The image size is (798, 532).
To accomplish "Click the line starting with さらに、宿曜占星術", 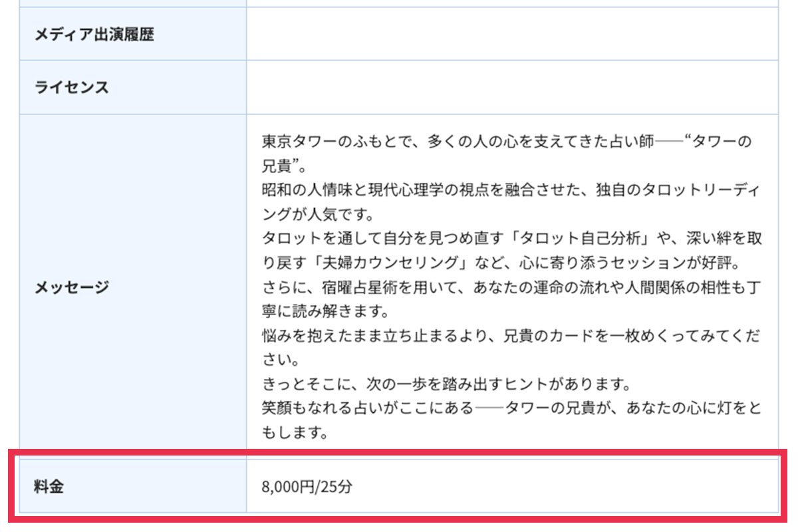I will tap(511, 288).
